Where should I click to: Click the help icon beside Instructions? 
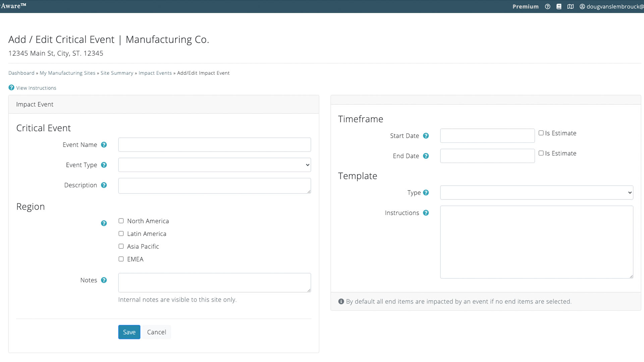click(426, 213)
